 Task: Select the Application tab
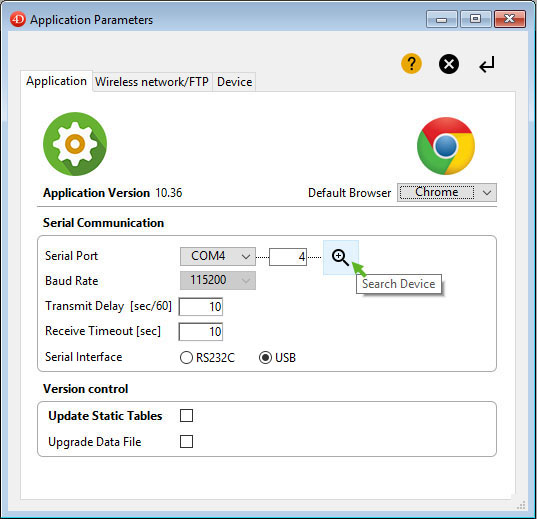57,81
